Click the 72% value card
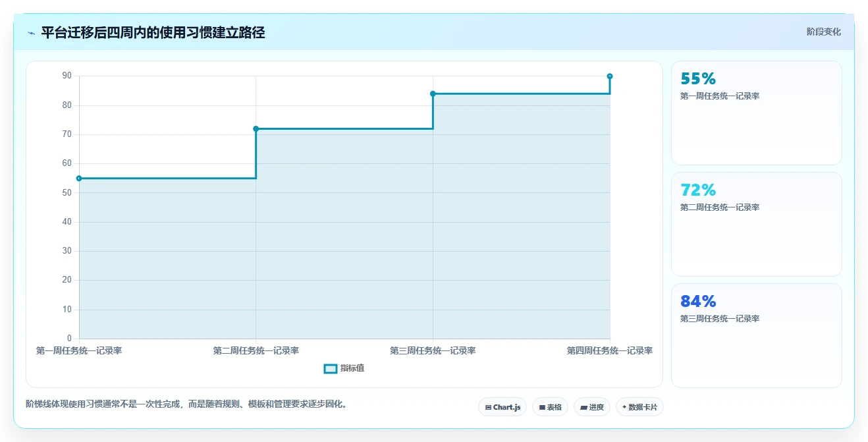The image size is (868, 442). click(756, 224)
